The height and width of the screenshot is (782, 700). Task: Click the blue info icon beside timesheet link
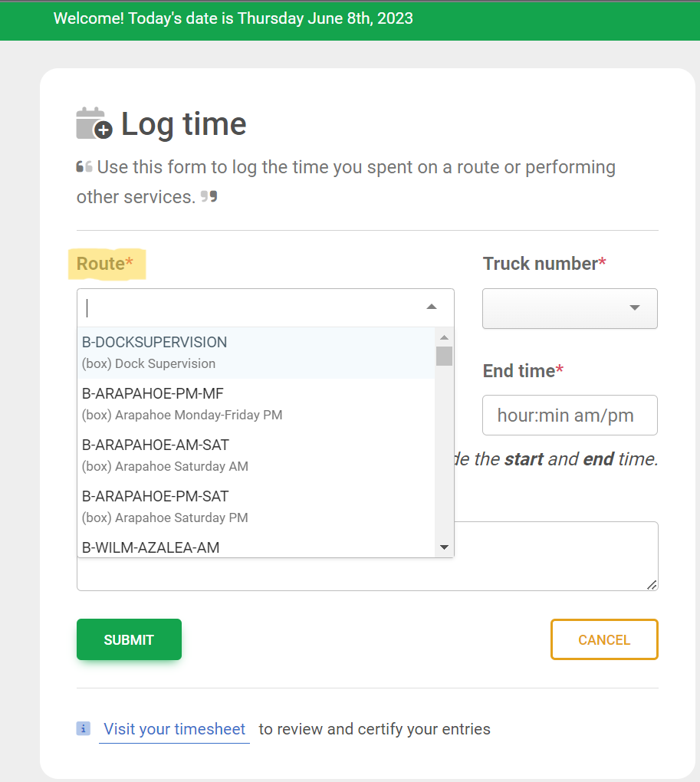(x=84, y=728)
